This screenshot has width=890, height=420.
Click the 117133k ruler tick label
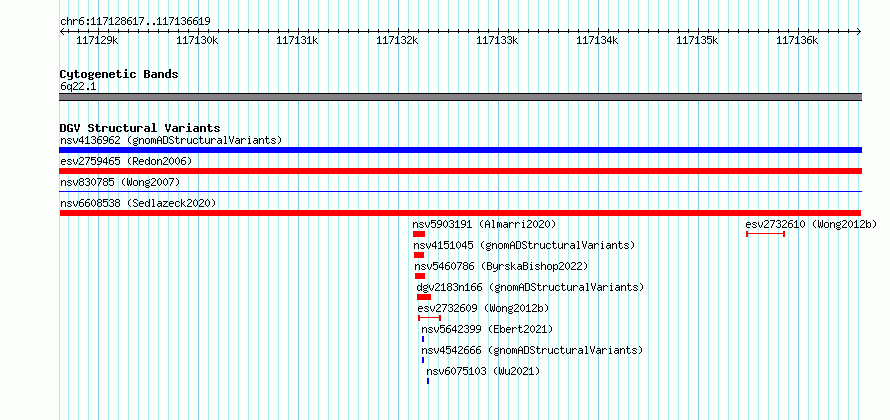pyautogui.click(x=497, y=40)
